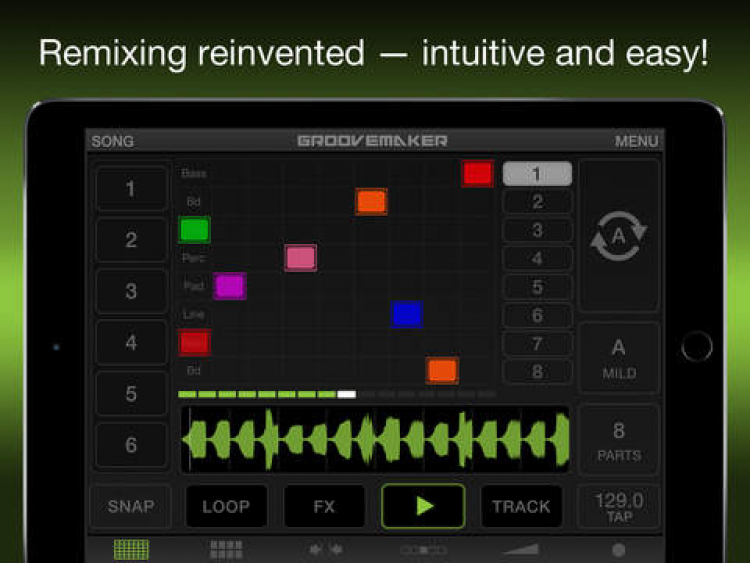This screenshot has width=750, height=563.
Task: Switch to TRACK mode
Action: 521,506
